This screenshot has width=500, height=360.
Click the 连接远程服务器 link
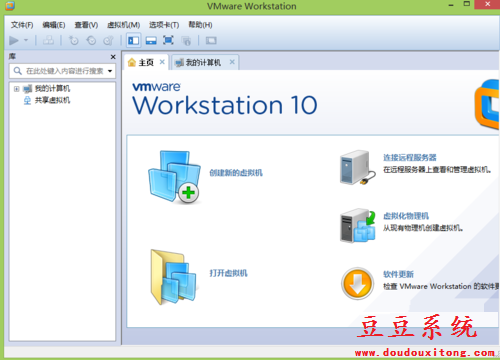pyautogui.click(x=410, y=157)
